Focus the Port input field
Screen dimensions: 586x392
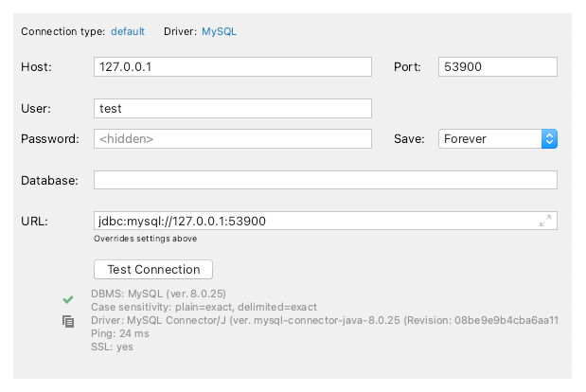497,67
